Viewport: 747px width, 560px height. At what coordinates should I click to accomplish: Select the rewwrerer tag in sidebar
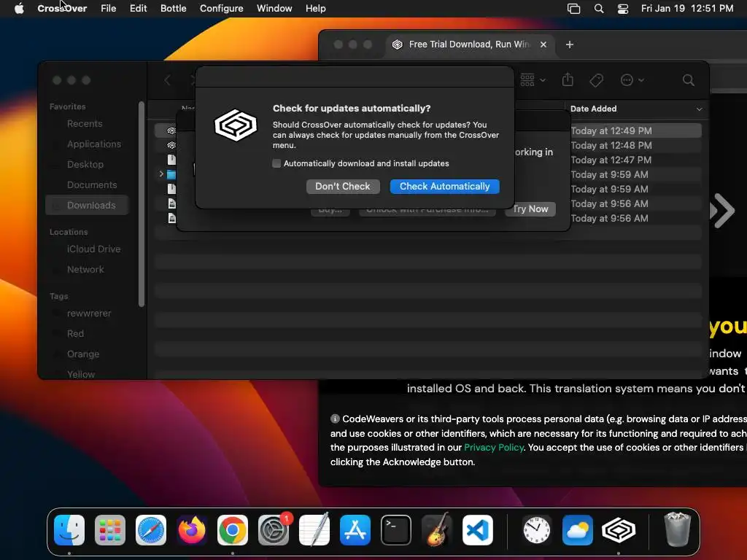coord(89,314)
